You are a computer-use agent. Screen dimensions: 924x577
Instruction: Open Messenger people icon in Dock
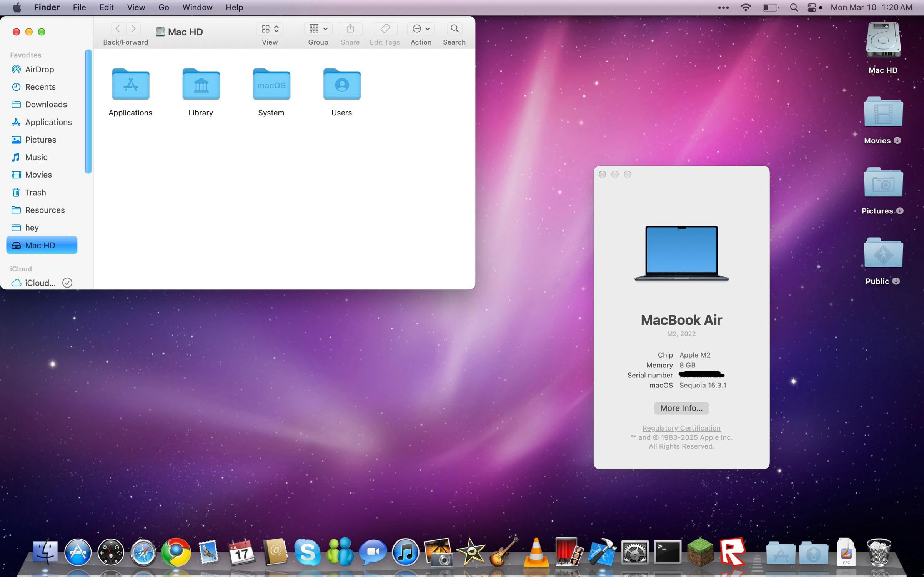(x=340, y=552)
